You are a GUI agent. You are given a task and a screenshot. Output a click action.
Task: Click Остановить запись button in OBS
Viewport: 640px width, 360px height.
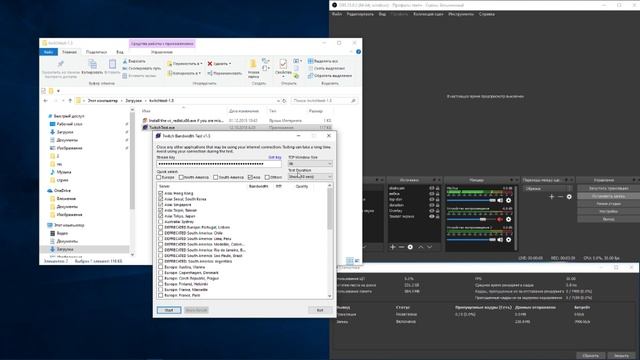(x=608, y=196)
